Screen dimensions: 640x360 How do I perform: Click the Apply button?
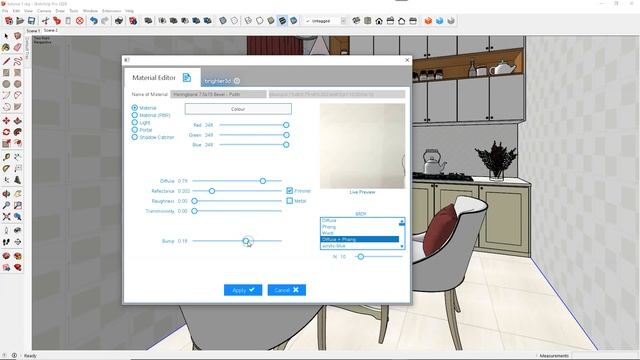click(x=243, y=290)
